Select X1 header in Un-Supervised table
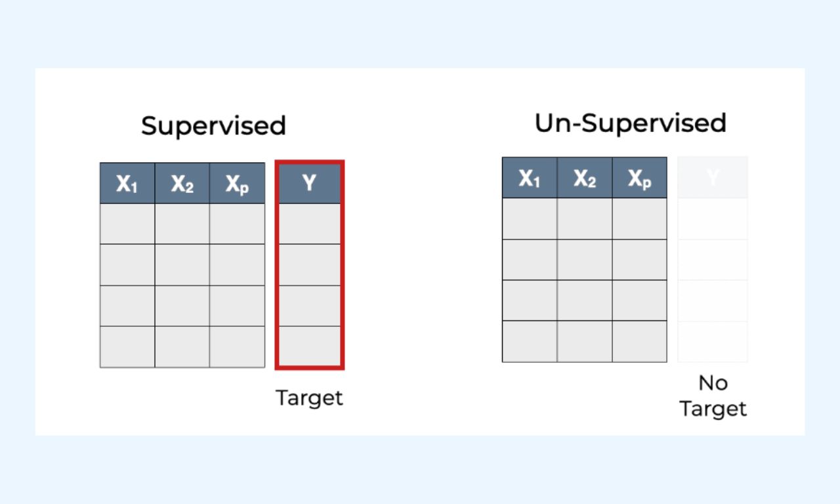This screenshot has height=504, width=840. point(530,178)
